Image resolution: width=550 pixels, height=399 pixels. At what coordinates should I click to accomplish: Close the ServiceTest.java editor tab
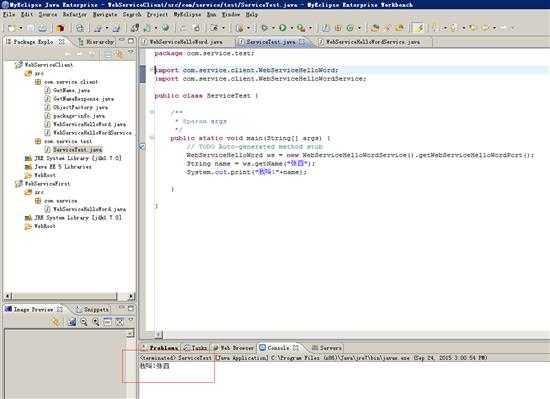pos(302,42)
